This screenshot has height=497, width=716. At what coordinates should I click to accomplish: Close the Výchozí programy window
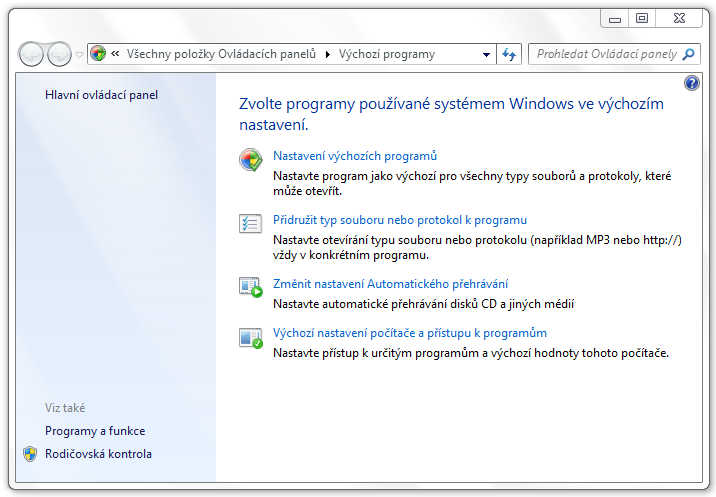[x=679, y=18]
